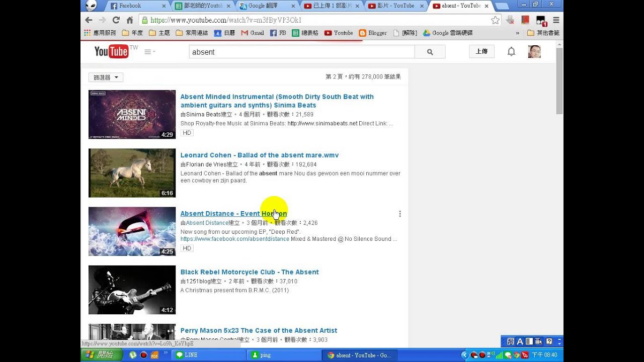Click the taskbar clock 下午 08:40
Screen dimensions: 644x362
coord(544,355)
